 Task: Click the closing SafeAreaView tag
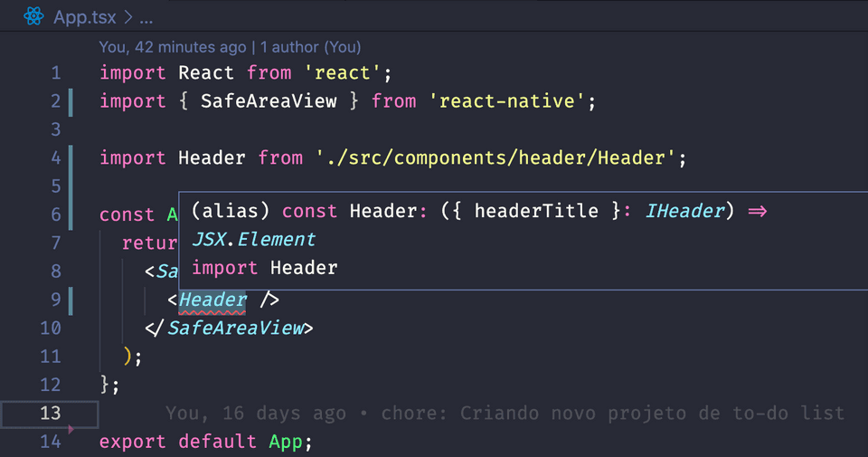point(235,328)
